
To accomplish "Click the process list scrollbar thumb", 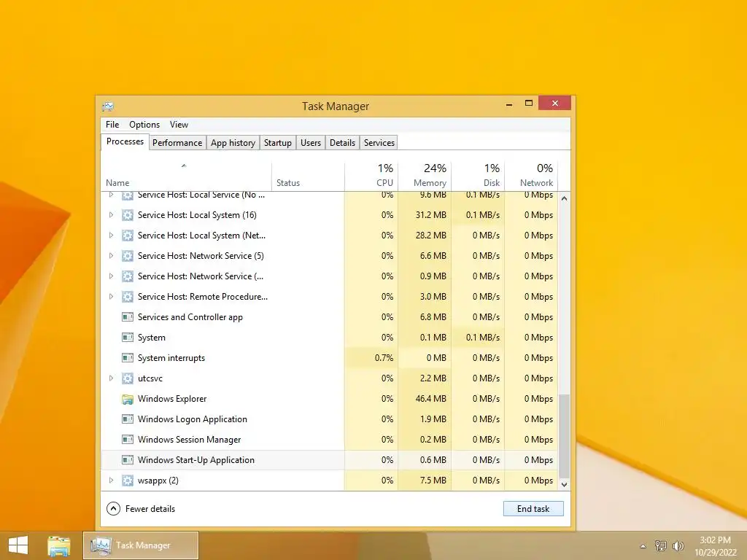I will (x=564, y=436).
